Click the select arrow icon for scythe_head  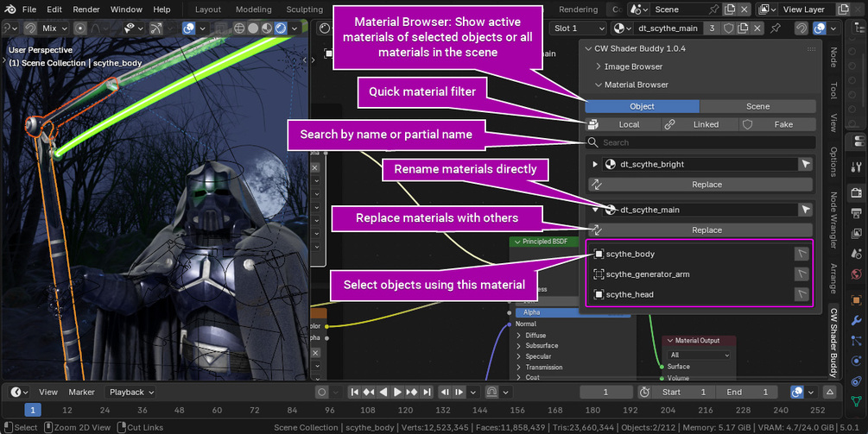(802, 294)
